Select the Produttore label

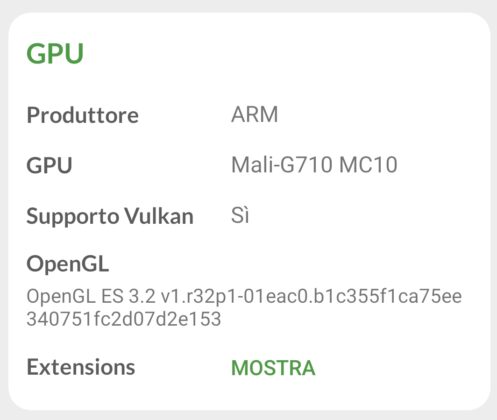(x=82, y=115)
